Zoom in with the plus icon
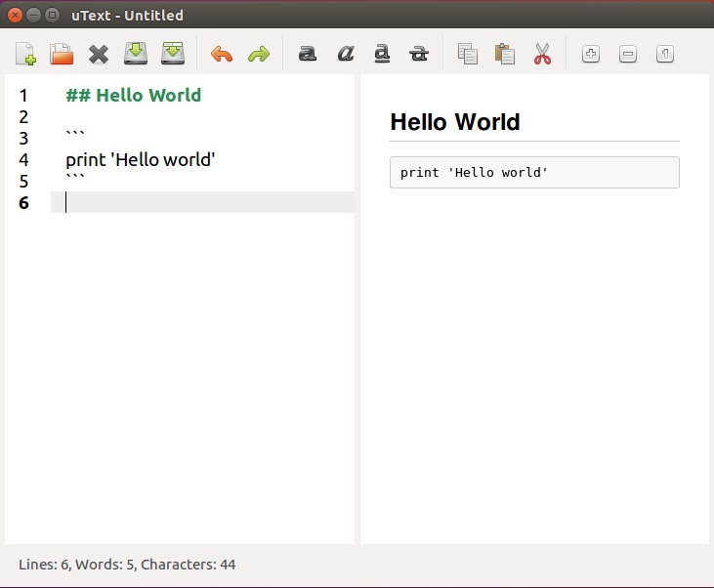Viewport: 714px width, 588px height. pos(591,54)
